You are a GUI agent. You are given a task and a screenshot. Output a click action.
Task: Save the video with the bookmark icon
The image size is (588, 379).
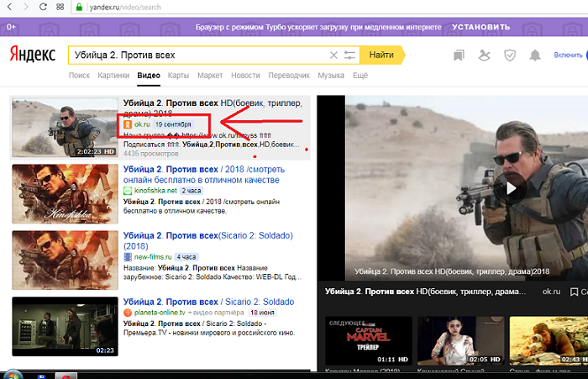coord(574,292)
